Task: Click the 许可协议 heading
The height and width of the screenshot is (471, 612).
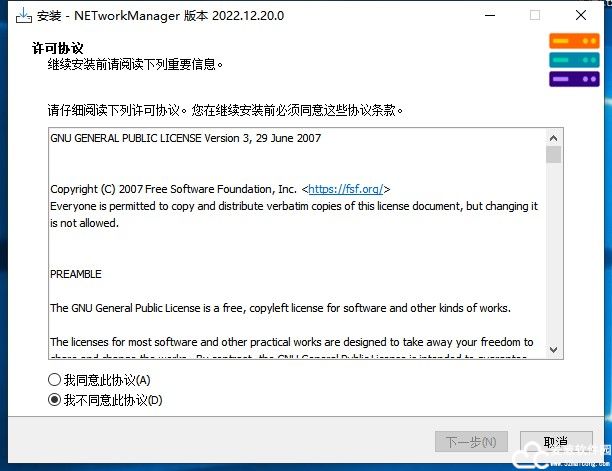Action: (x=57, y=48)
